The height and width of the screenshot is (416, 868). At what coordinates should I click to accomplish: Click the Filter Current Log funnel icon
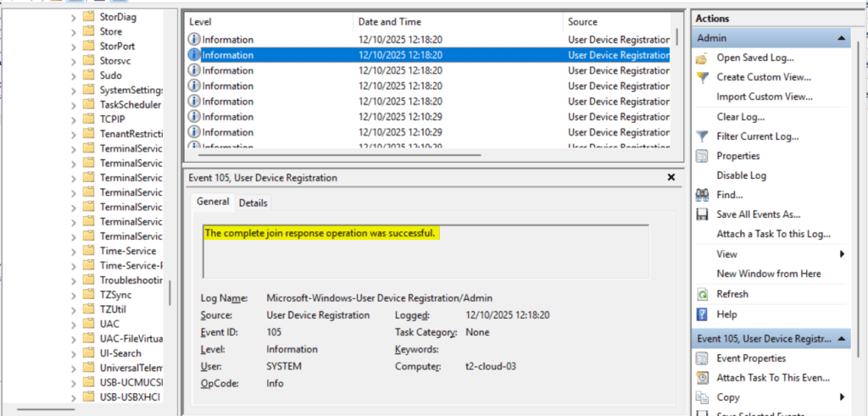pyautogui.click(x=702, y=136)
